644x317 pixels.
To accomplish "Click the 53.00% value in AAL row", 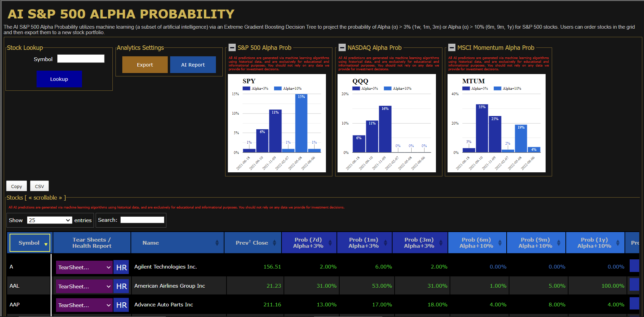I will click(382, 286).
